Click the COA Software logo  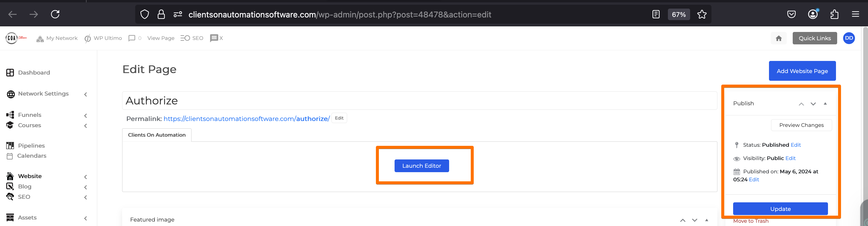click(x=16, y=38)
